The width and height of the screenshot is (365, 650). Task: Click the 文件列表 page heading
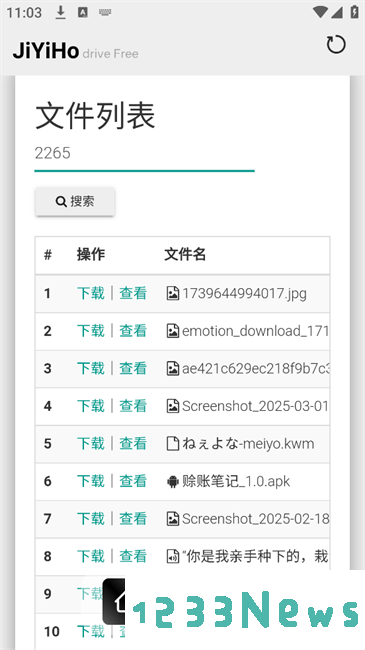(95, 115)
